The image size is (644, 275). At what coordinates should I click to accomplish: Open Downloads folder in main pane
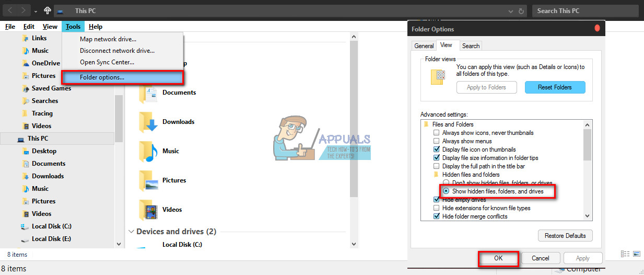tap(167, 122)
